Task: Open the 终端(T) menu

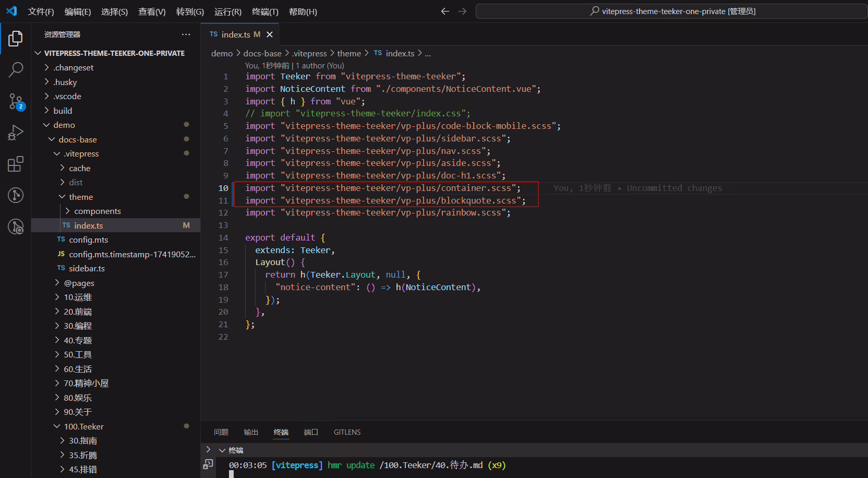Action: 265,11
